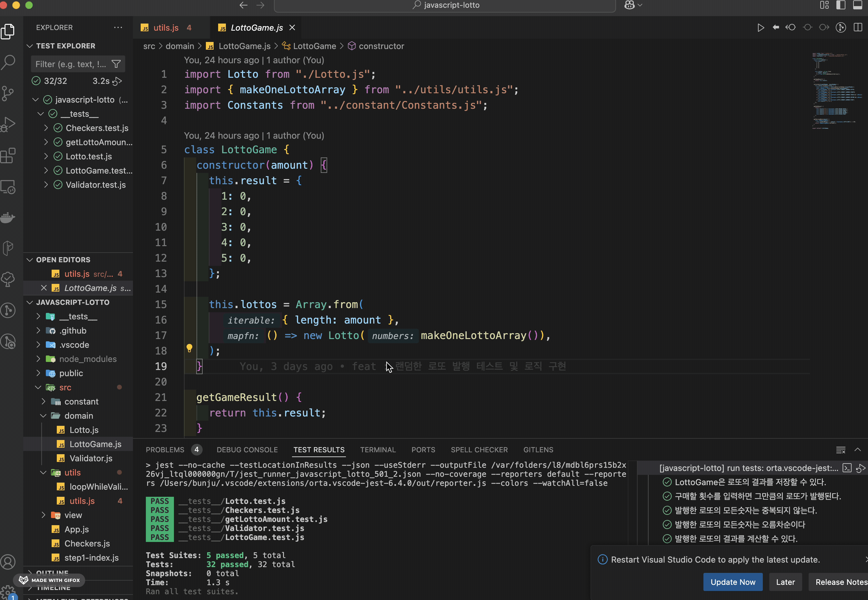Click the split editor icon

[x=858, y=27]
